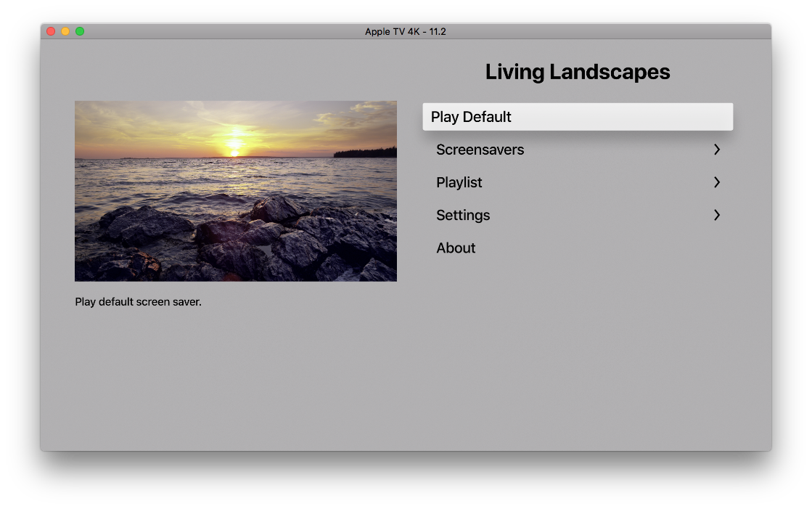Screen dimensions: 812x509
Task: Close the simulator with the red button
Action: (x=51, y=31)
